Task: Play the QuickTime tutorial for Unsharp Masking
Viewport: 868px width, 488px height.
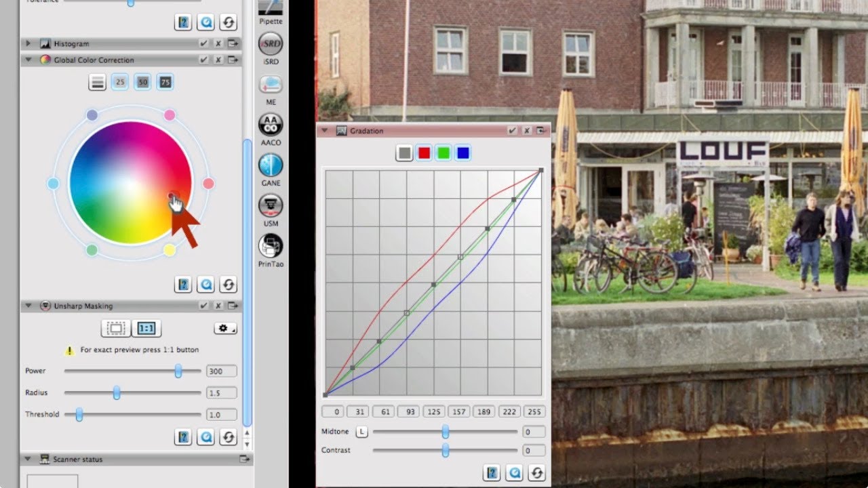Action: click(205, 437)
